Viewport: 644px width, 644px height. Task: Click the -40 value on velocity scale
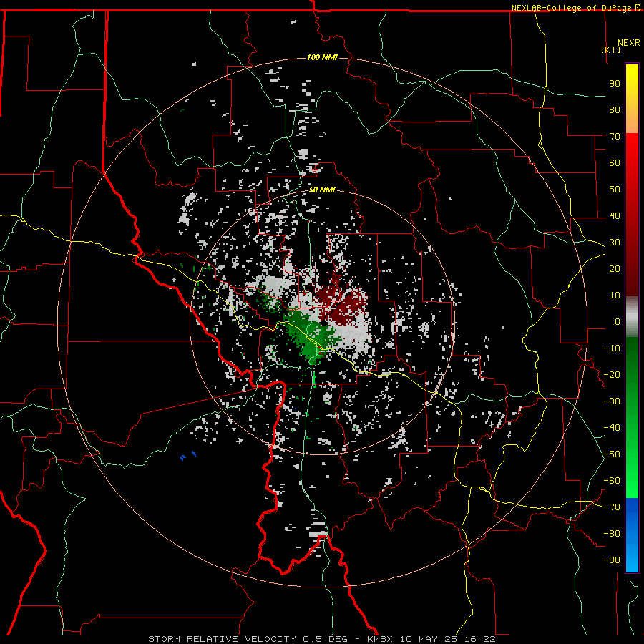coord(612,428)
